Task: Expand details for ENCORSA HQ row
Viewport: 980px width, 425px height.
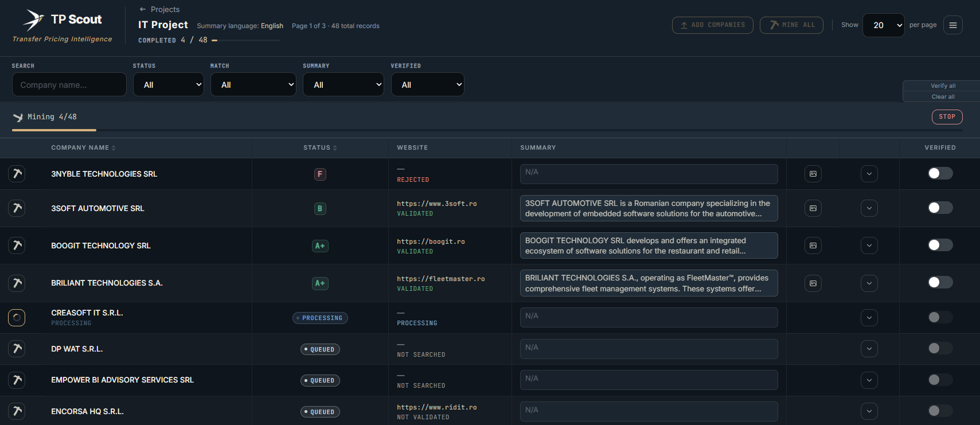Action: pos(869,411)
